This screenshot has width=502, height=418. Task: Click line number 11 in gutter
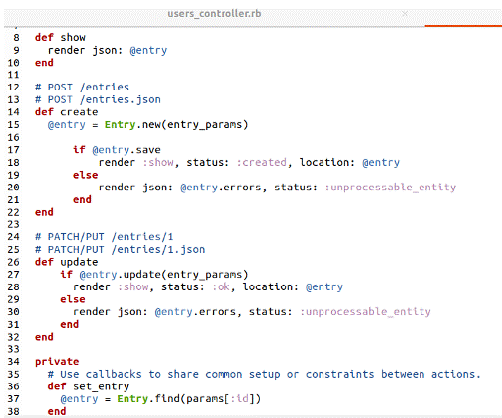(x=14, y=75)
